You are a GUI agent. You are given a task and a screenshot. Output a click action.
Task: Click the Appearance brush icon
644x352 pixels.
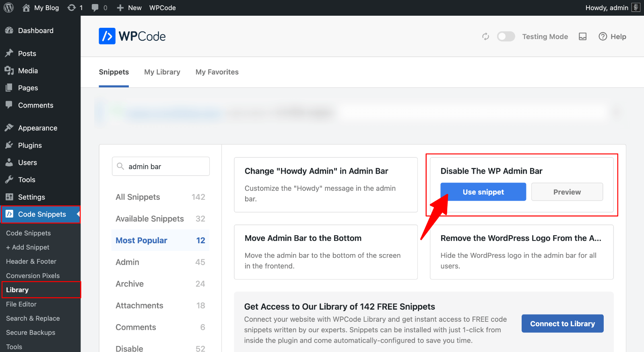pyautogui.click(x=9, y=128)
